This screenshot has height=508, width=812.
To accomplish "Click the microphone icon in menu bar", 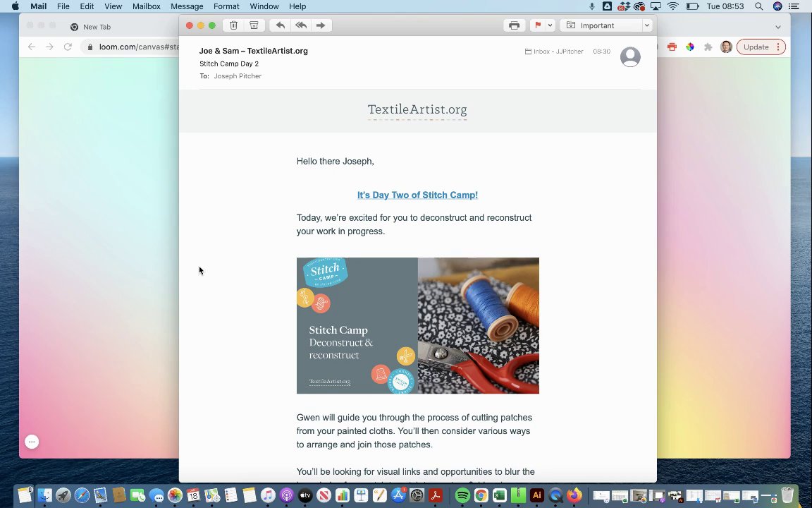I will coord(592,6).
